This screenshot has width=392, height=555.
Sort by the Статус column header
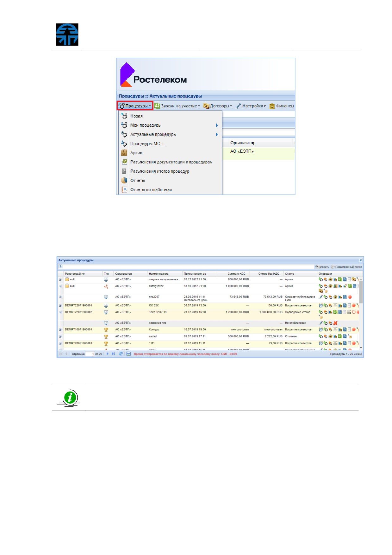pyautogui.click(x=300, y=274)
